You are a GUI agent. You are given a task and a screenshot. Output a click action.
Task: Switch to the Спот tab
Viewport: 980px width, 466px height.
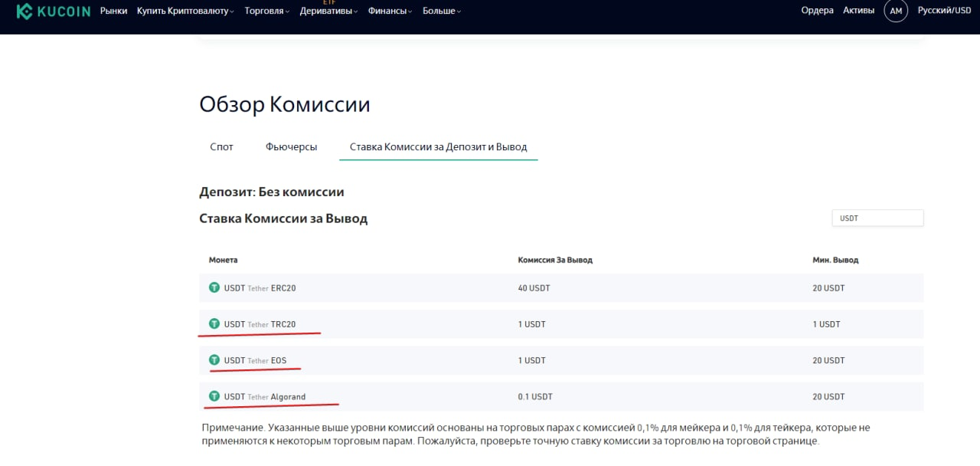(x=221, y=146)
